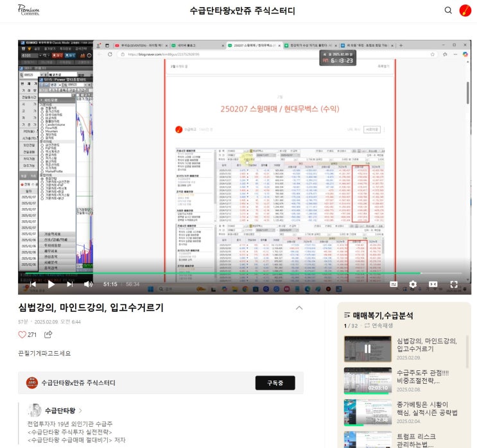Viewport: 477px width, 448px height.
Task: Toggle 연속재생 continuous playback
Action: [379, 325]
